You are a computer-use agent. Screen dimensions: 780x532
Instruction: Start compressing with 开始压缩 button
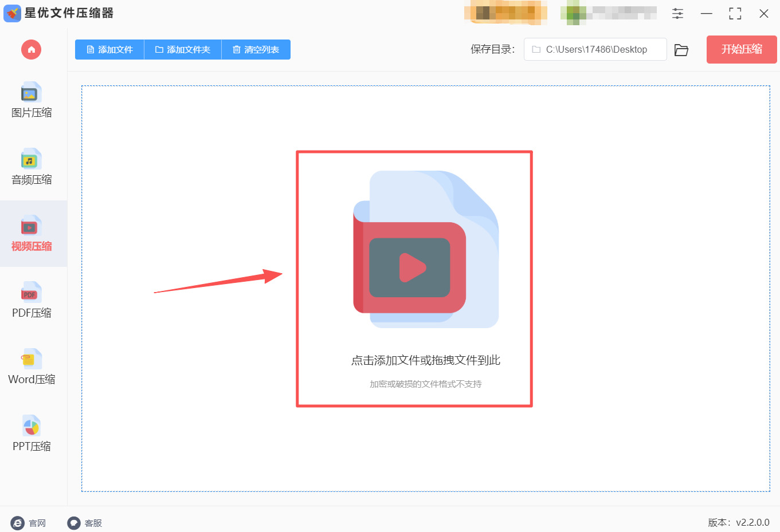[741, 49]
